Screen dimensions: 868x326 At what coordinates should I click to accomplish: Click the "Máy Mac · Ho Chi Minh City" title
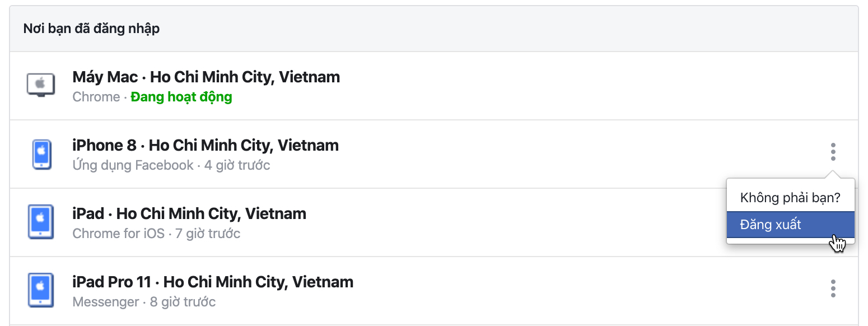tap(206, 77)
